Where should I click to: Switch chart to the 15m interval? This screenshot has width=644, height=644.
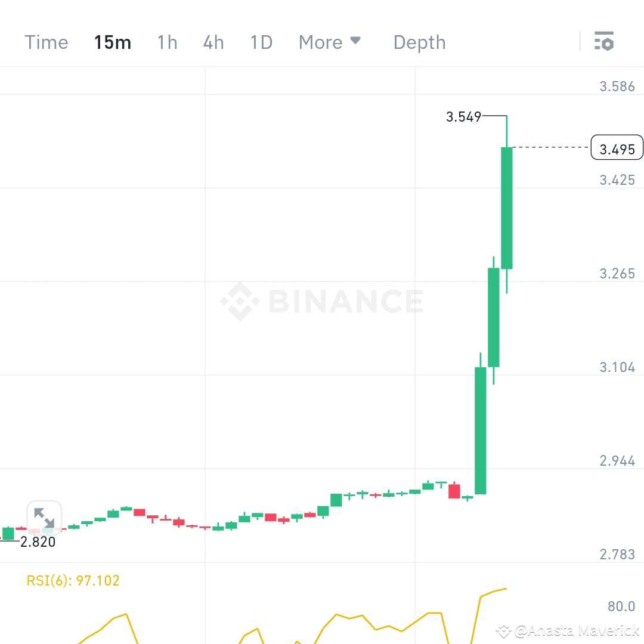click(112, 42)
